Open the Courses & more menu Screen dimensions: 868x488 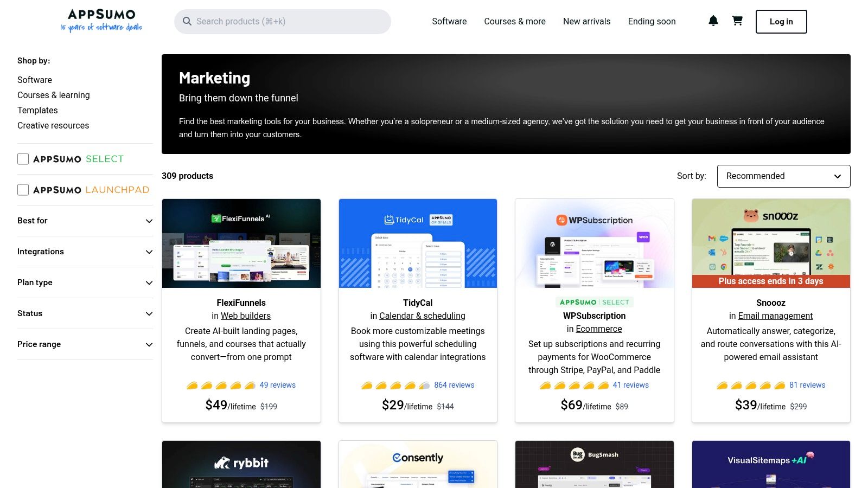514,21
